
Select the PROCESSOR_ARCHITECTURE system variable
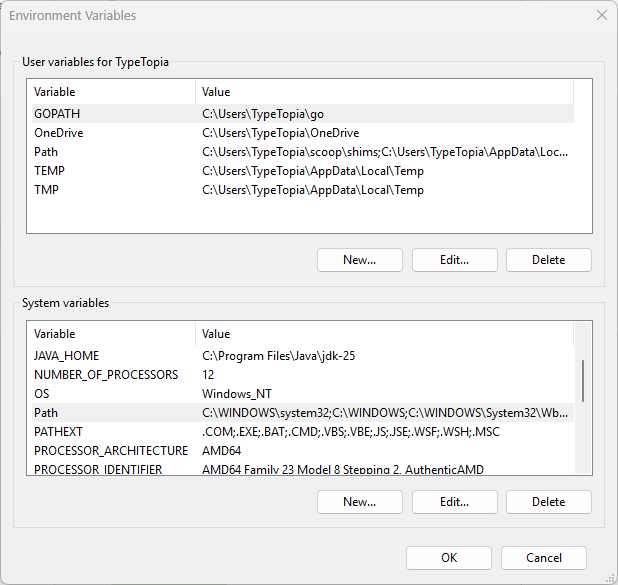110,451
